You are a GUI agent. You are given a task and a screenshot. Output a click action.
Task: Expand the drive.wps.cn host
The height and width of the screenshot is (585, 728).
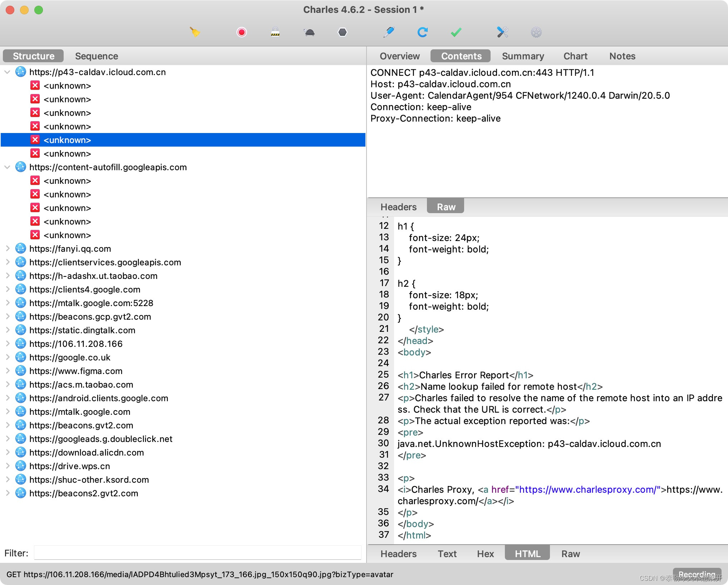coord(7,466)
